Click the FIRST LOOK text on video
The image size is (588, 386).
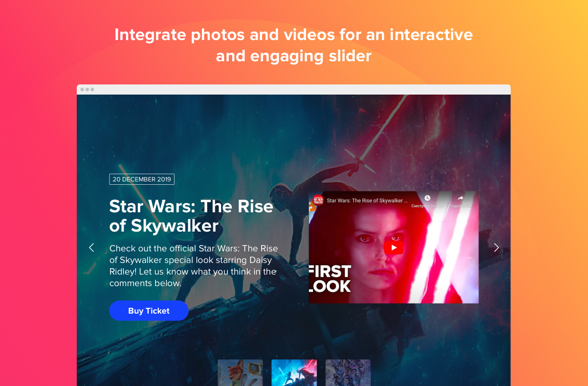point(330,278)
